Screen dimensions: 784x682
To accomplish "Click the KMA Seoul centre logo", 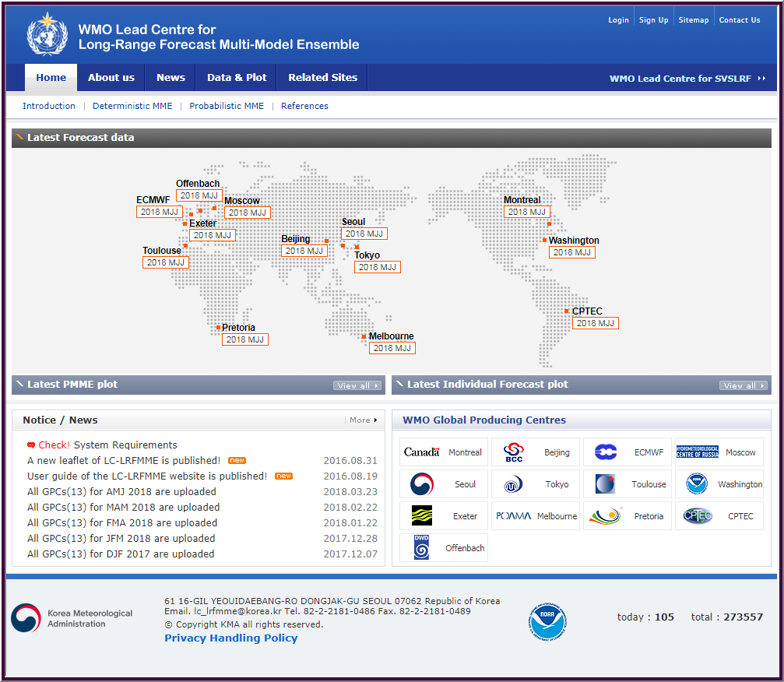I will tap(421, 483).
